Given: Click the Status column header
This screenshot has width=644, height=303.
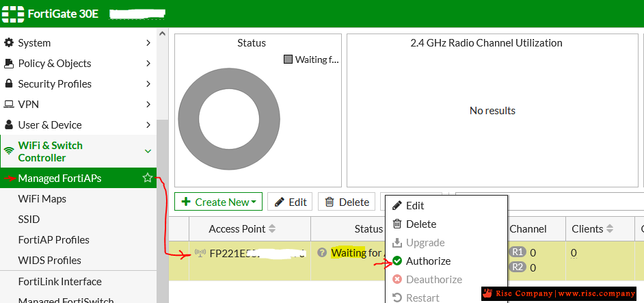Looking at the screenshot, I should pos(368,228).
